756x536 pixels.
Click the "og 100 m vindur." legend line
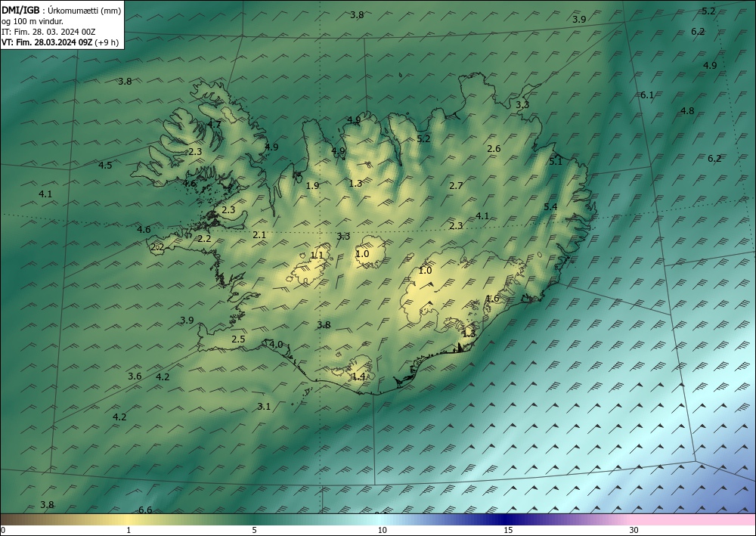[x=33, y=21]
